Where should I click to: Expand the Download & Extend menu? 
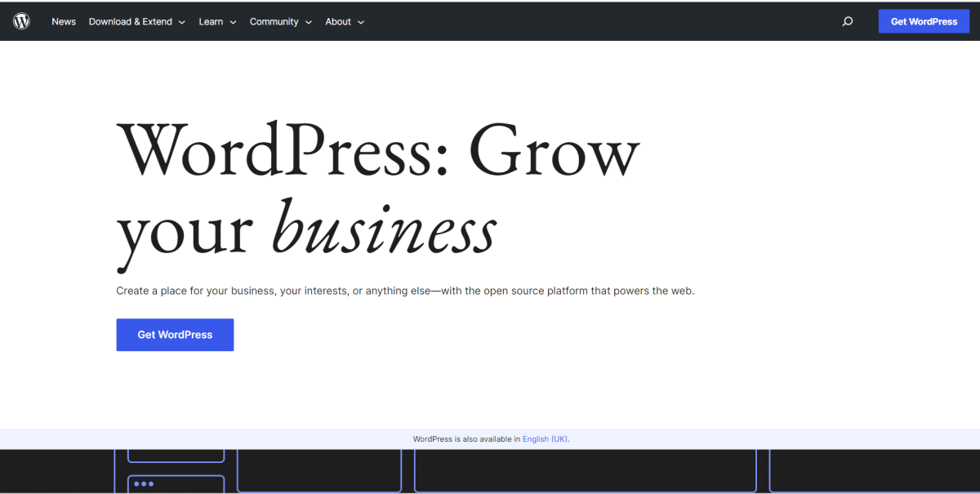coord(137,22)
